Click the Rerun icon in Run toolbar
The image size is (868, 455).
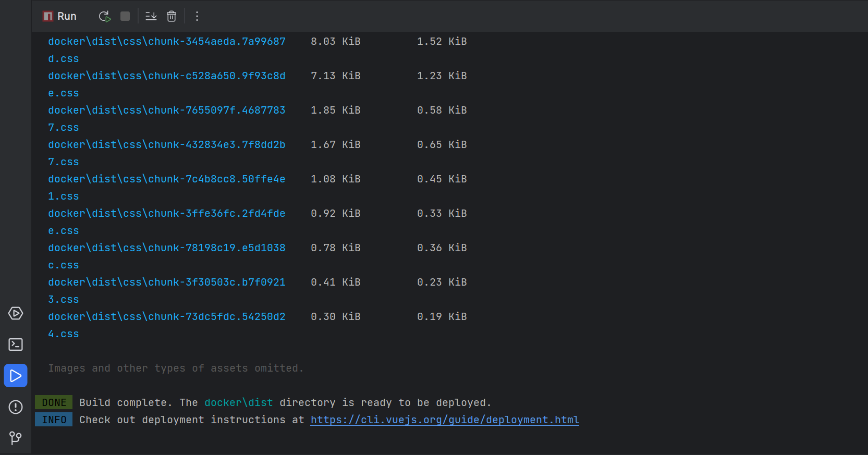[x=105, y=17]
